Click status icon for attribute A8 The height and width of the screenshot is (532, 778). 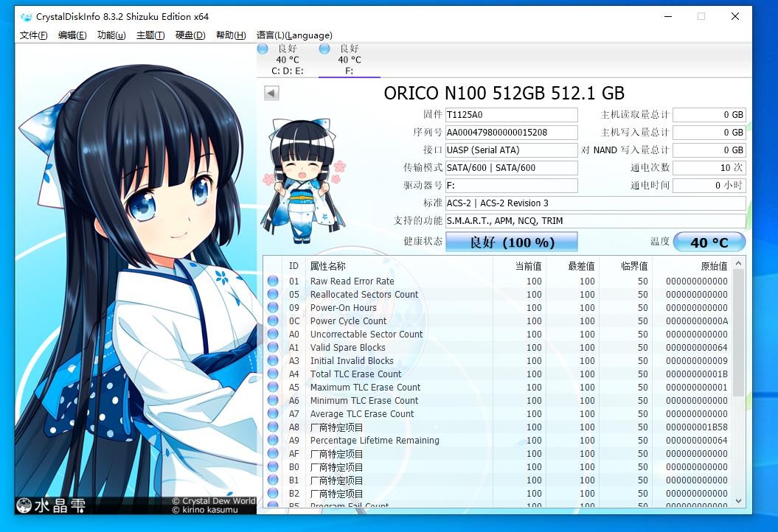pyautogui.click(x=273, y=427)
